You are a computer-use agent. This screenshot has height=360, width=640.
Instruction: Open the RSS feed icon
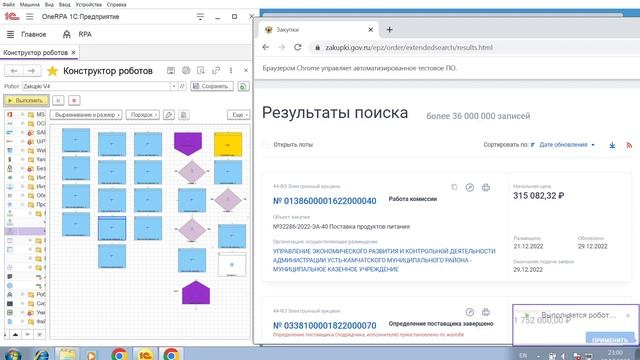click(x=629, y=145)
